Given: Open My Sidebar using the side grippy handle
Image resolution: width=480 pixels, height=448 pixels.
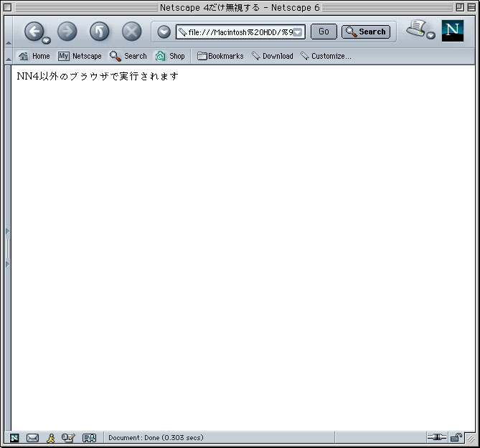Looking at the screenshot, I should click(x=8, y=248).
